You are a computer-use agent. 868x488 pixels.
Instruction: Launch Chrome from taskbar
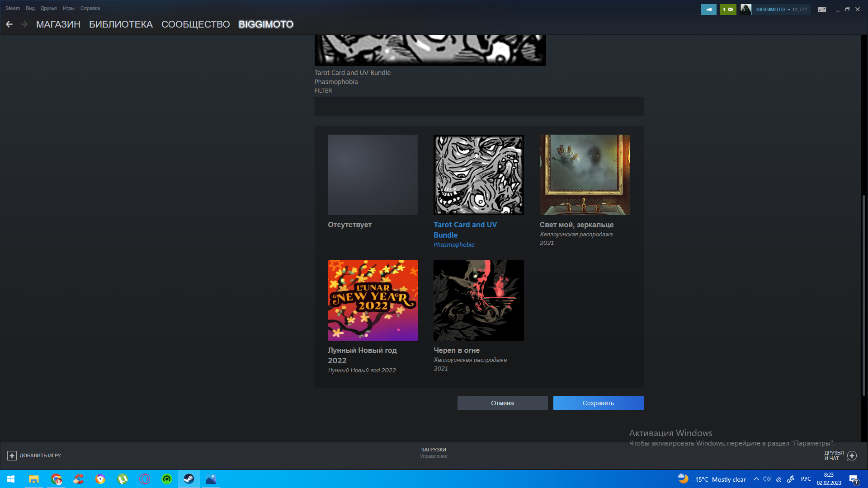[56, 479]
